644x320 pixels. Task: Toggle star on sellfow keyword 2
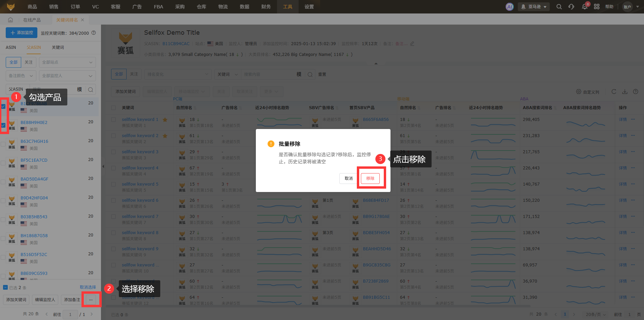[165, 136]
